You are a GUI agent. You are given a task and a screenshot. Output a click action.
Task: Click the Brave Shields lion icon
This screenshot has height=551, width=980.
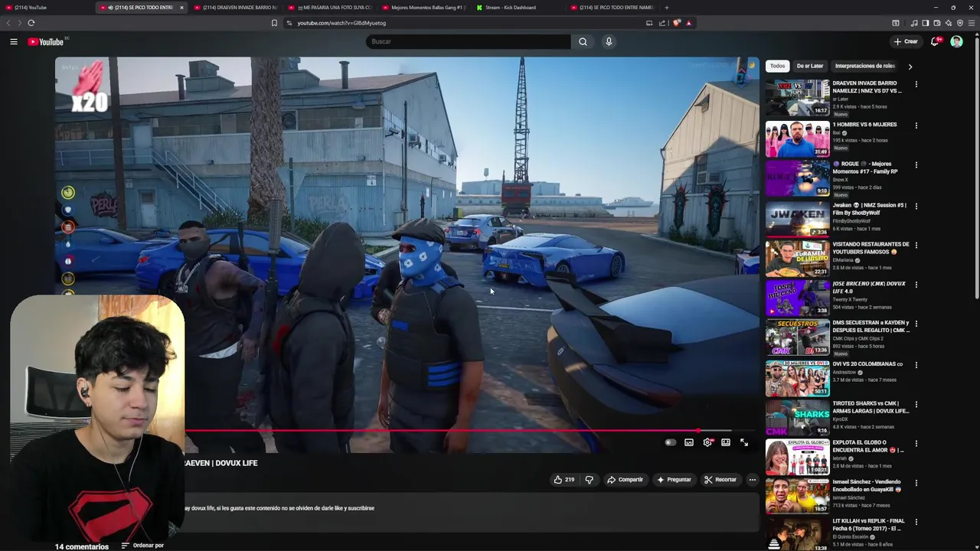(676, 23)
